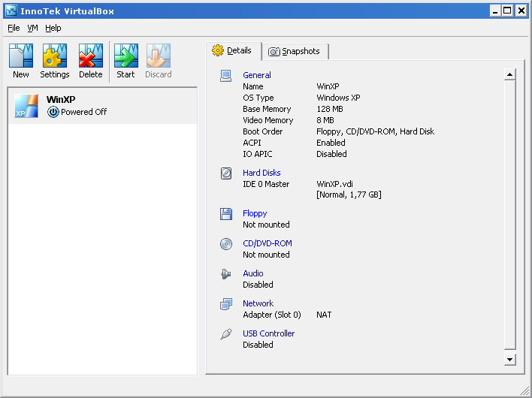The height and width of the screenshot is (398, 532).
Task: Open the Floppy settings link
Action: click(255, 213)
